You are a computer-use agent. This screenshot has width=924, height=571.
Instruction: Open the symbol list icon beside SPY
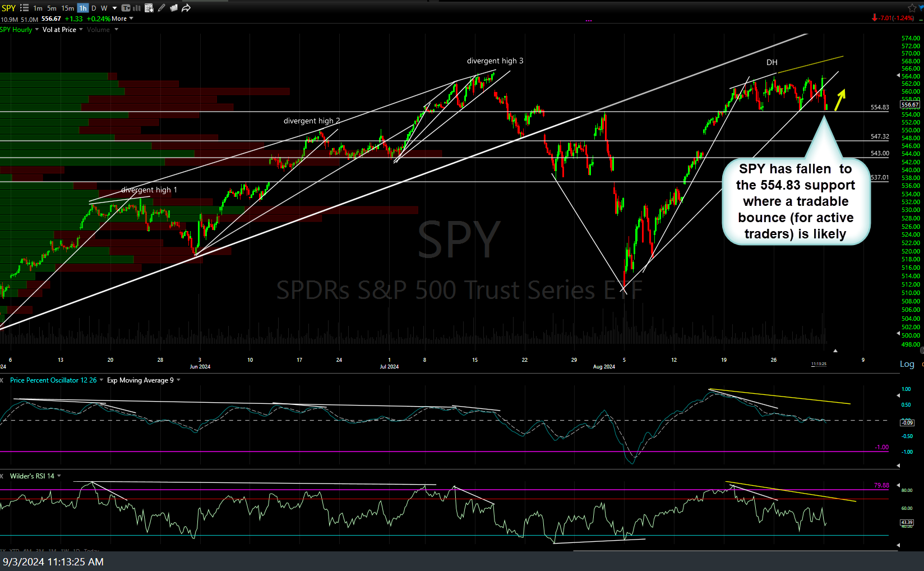coord(24,8)
